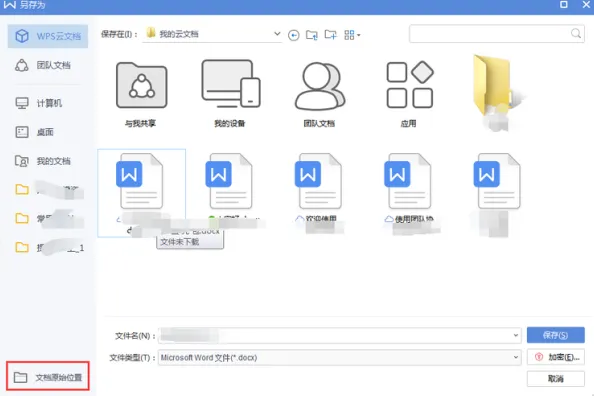Click the WPS cloud cube icon
594x396 pixels.
(x=22, y=36)
